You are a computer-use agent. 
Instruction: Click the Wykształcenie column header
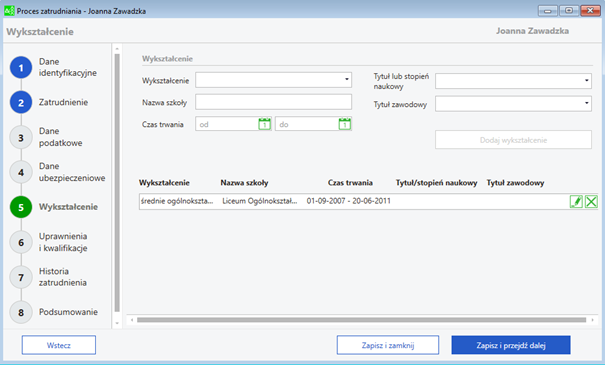pyautogui.click(x=164, y=183)
